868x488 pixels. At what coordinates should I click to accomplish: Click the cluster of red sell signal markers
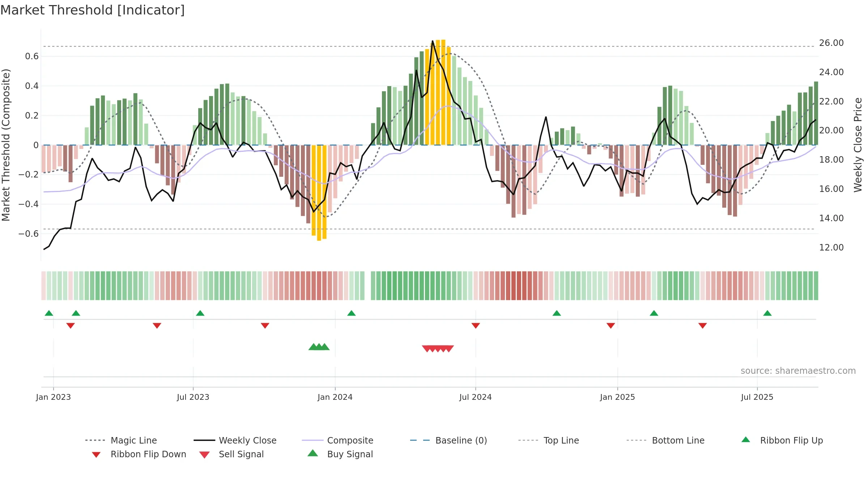(x=438, y=348)
